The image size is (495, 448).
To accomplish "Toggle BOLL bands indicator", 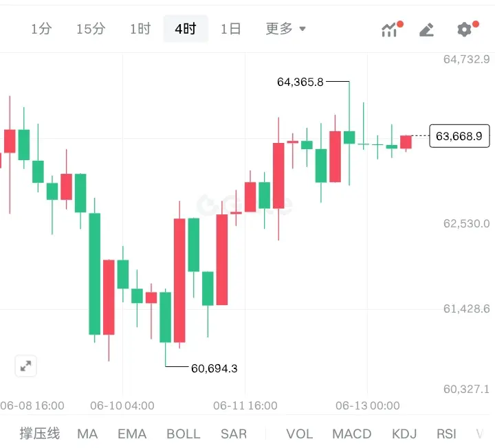I will coord(184,434).
